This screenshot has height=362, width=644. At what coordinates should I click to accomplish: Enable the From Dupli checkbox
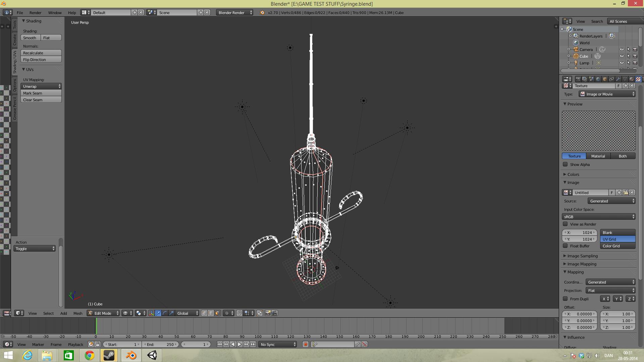coord(565,299)
